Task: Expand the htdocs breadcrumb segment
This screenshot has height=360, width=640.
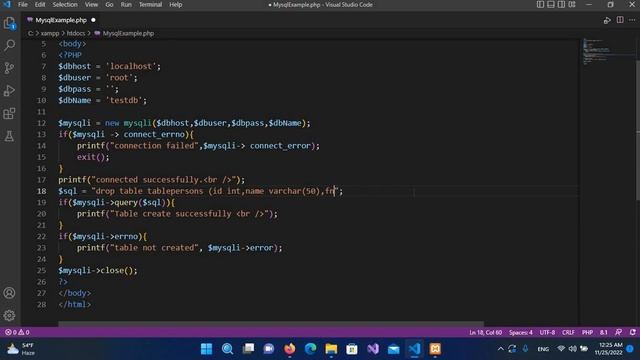Action: coord(76,33)
